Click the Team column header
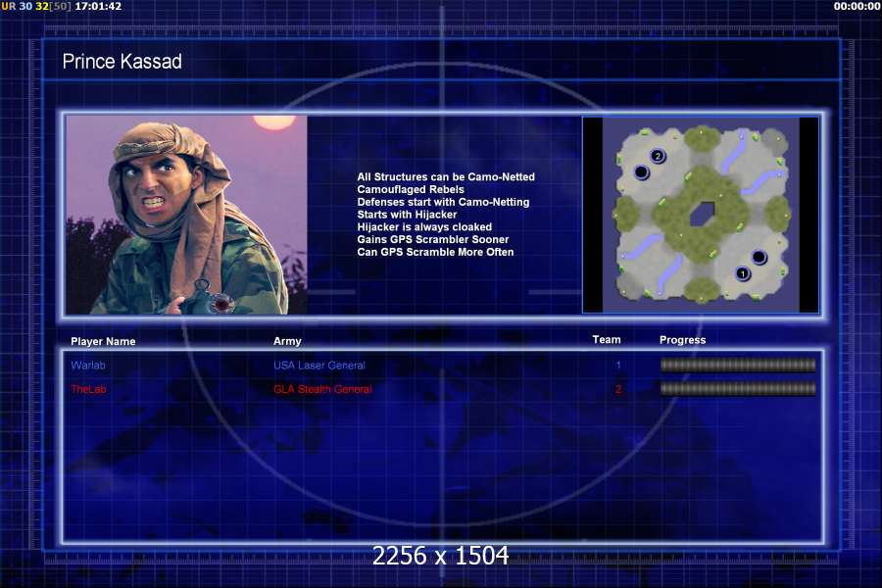The image size is (882, 588). tap(607, 340)
